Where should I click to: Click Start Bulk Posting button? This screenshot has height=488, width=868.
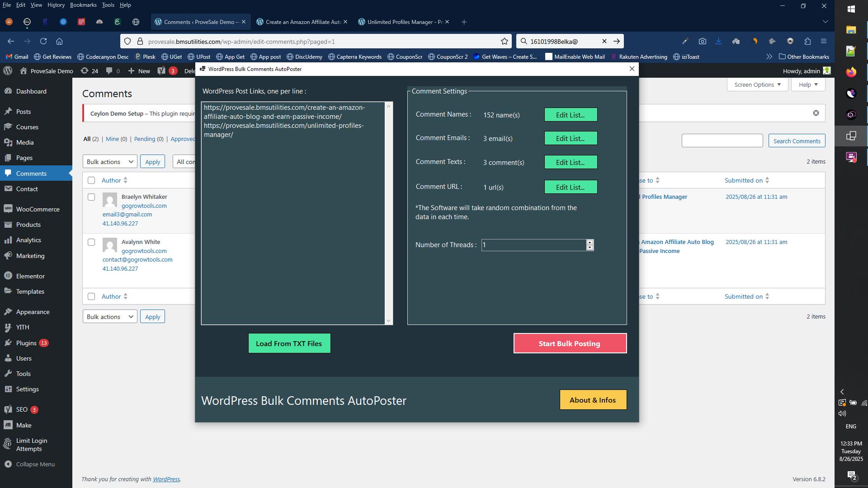tap(570, 343)
